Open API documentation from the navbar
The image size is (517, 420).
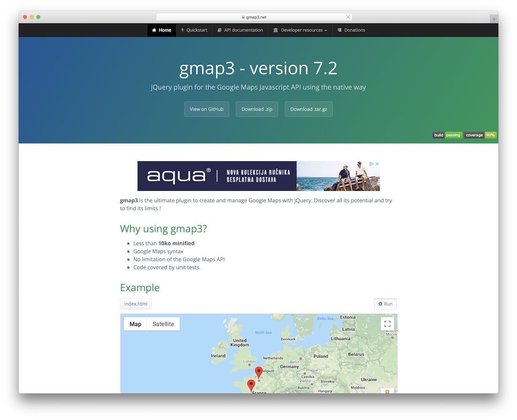240,30
